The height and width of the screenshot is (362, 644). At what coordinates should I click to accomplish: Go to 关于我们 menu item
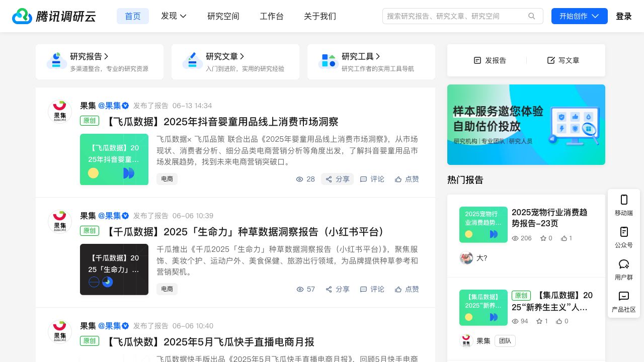320,16
